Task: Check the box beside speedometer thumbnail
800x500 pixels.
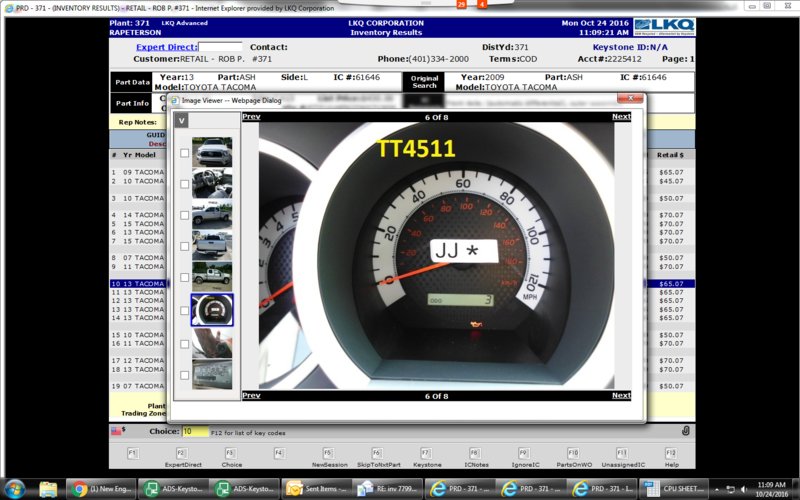Action: tap(185, 310)
